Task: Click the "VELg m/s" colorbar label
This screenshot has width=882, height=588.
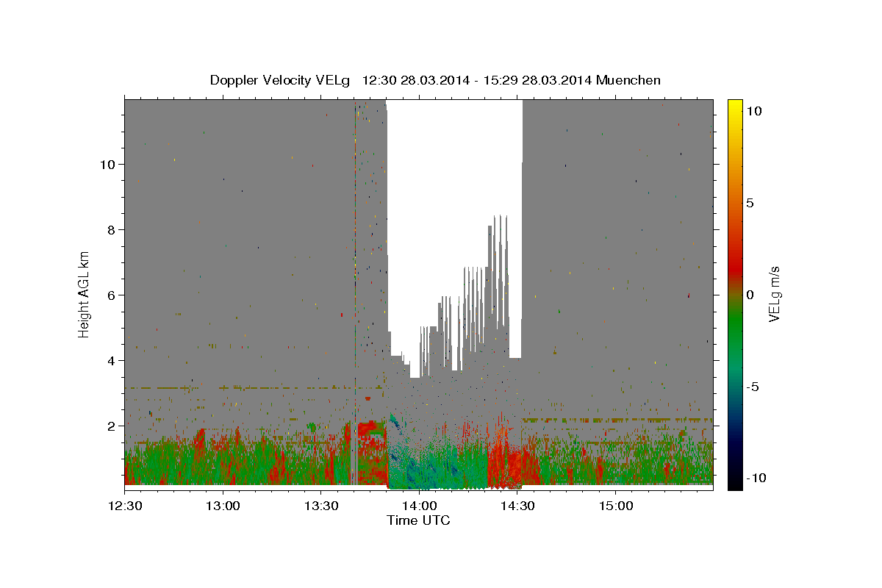Action: (x=774, y=294)
